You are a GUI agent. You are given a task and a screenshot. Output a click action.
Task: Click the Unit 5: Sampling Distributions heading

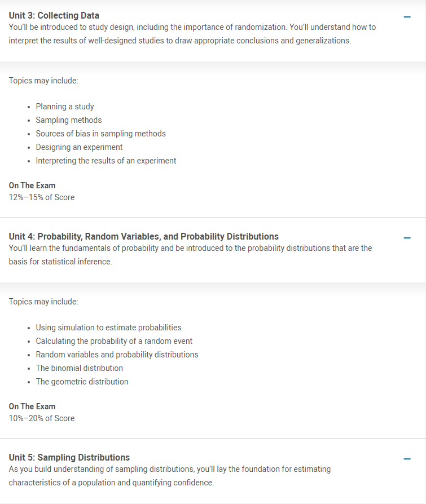pos(69,457)
